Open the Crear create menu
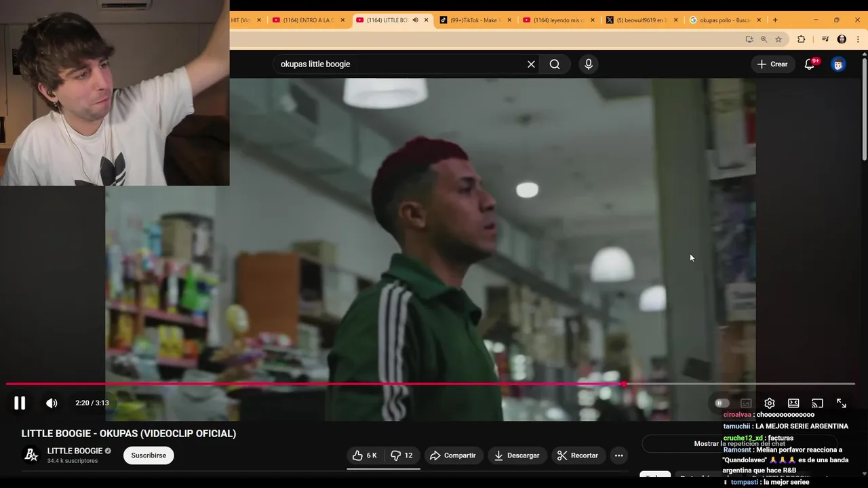The image size is (868, 488). click(772, 64)
